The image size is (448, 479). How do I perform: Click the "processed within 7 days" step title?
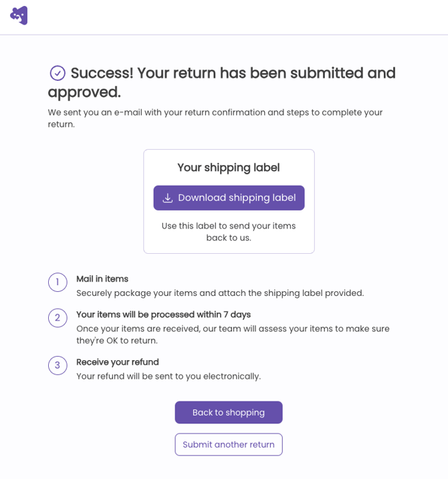click(163, 314)
